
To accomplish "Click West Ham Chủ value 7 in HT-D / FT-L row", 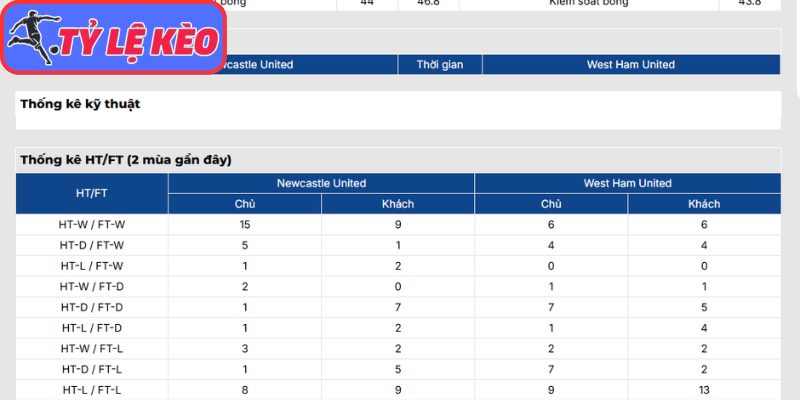I will [x=551, y=369].
